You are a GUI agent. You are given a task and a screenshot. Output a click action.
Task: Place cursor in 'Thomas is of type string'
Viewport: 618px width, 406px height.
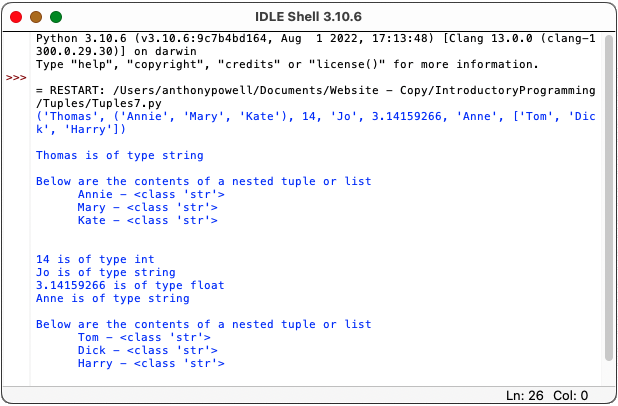click(x=120, y=155)
